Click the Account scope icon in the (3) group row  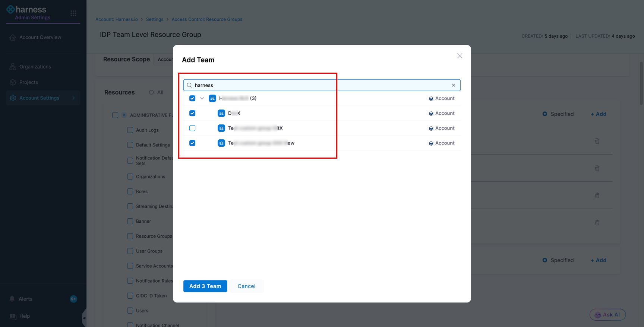(431, 99)
